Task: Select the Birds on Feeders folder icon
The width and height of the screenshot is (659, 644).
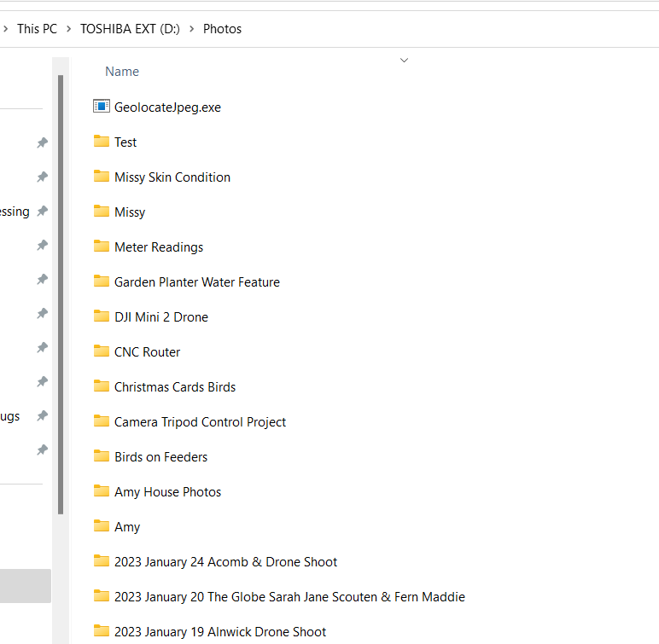Action: 102,456
